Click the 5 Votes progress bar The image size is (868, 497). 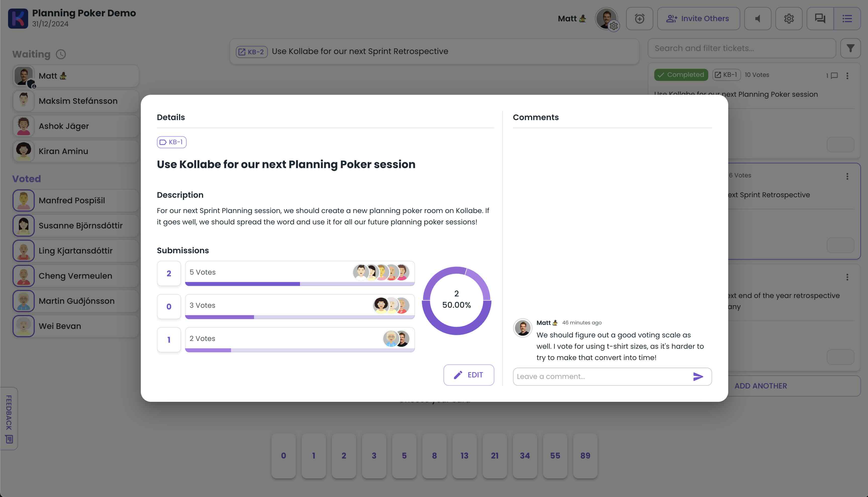coord(299,284)
